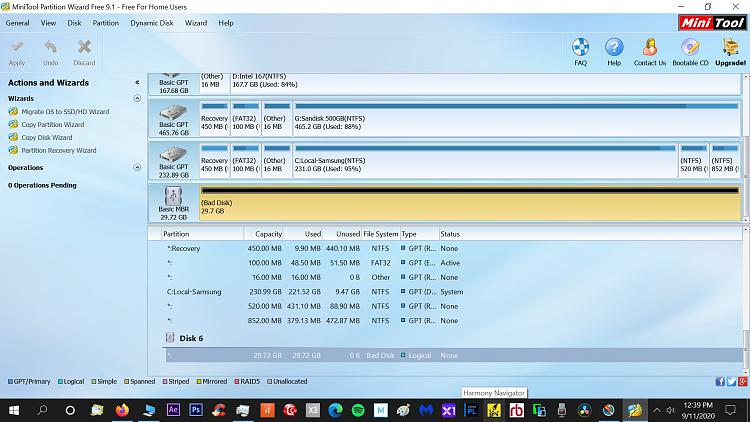This screenshot has height=422, width=750.
Task: Collapse the Actions and Wizards panel
Action: pos(137,82)
